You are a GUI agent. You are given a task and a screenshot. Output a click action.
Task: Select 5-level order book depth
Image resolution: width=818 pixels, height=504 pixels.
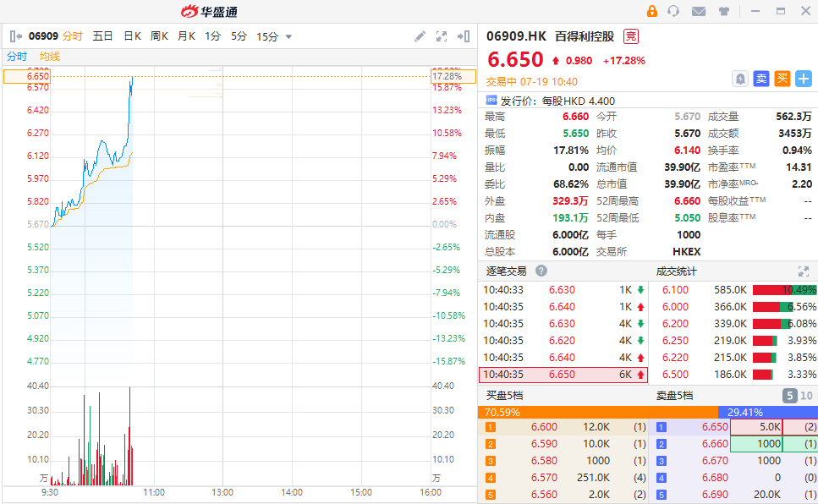tap(789, 396)
